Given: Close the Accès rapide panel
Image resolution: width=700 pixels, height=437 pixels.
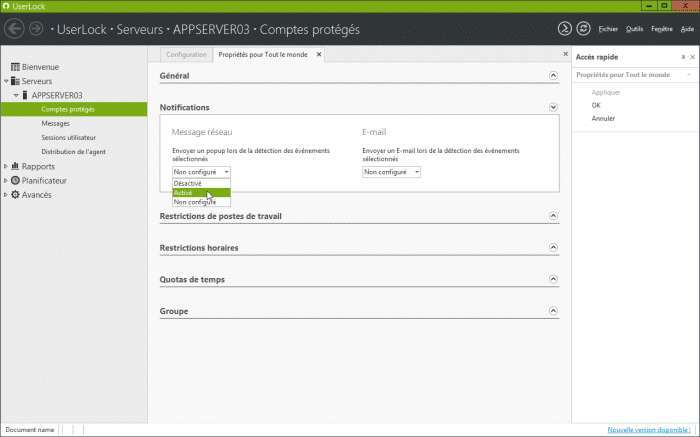Looking at the screenshot, I should click(692, 57).
